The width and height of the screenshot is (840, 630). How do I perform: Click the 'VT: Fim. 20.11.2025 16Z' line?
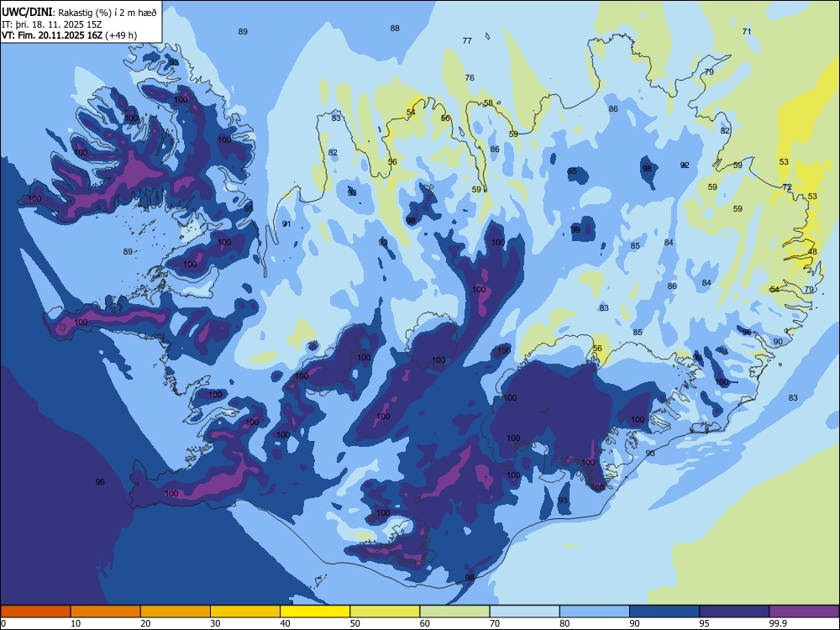pos(52,35)
